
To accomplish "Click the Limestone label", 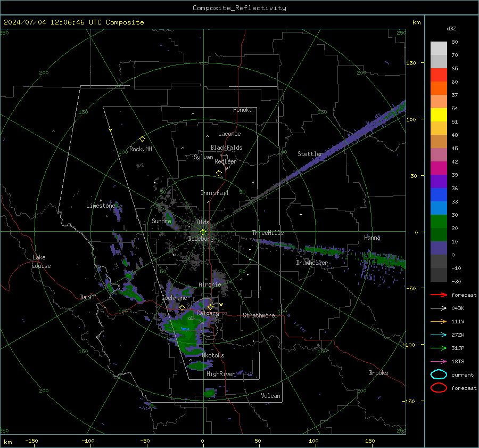I will tap(101, 206).
